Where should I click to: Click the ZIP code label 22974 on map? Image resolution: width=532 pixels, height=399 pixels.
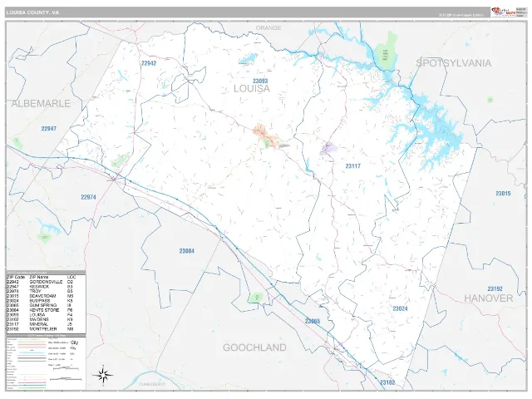click(89, 197)
